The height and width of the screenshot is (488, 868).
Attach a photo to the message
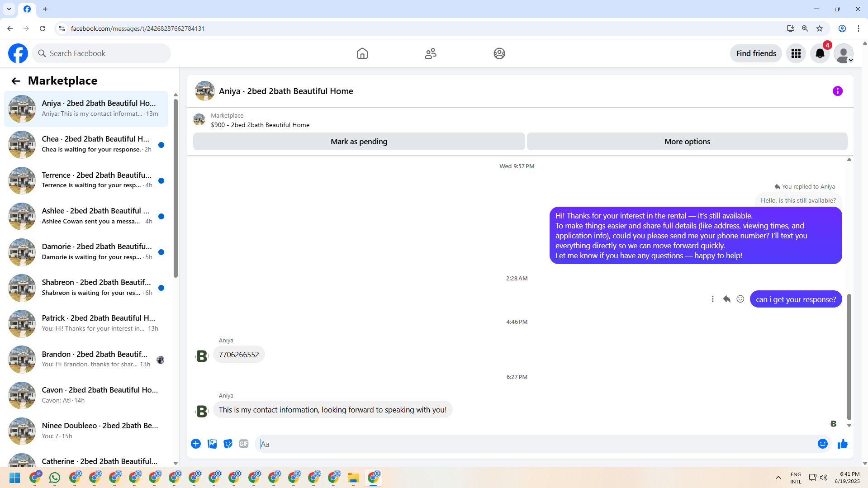(212, 444)
